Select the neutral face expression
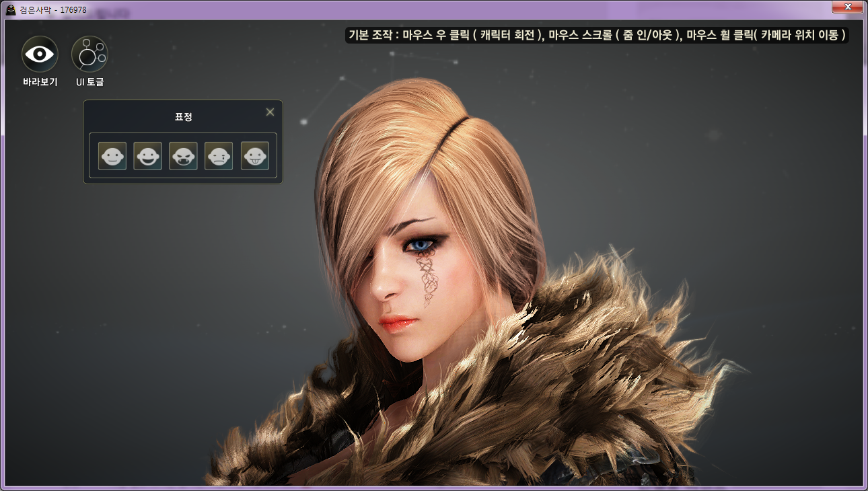868x491 pixels. click(112, 156)
